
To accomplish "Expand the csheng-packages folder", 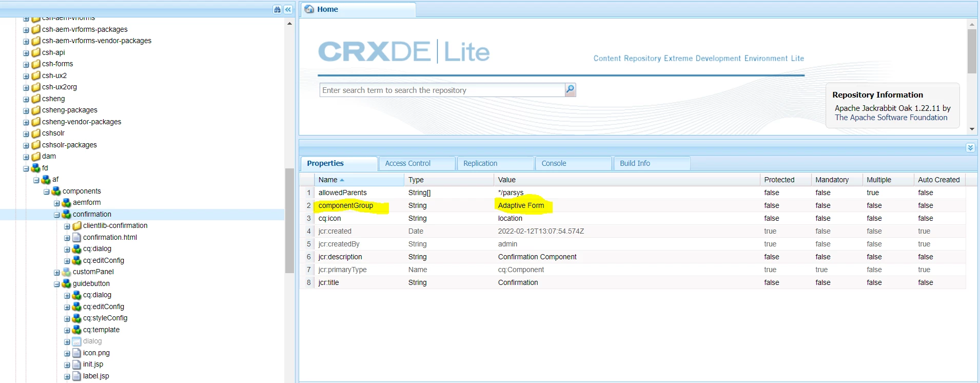I will (26, 110).
